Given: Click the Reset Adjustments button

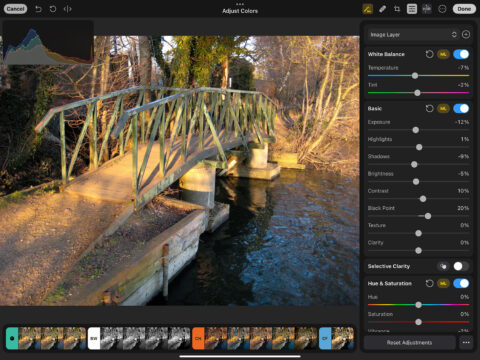Looking at the screenshot, I should coord(409,342).
